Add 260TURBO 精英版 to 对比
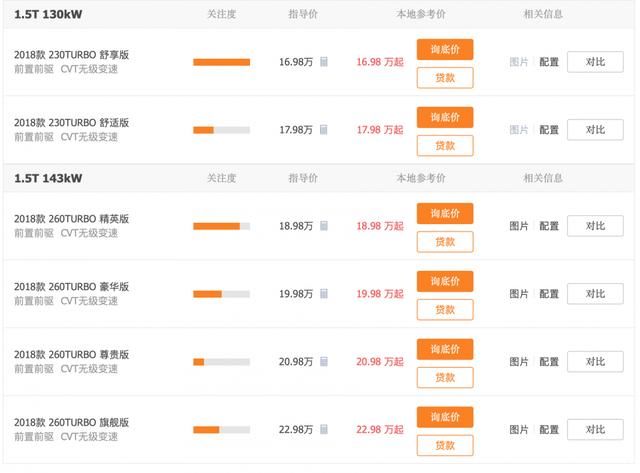The width and height of the screenshot is (640, 473). [x=595, y=226]
